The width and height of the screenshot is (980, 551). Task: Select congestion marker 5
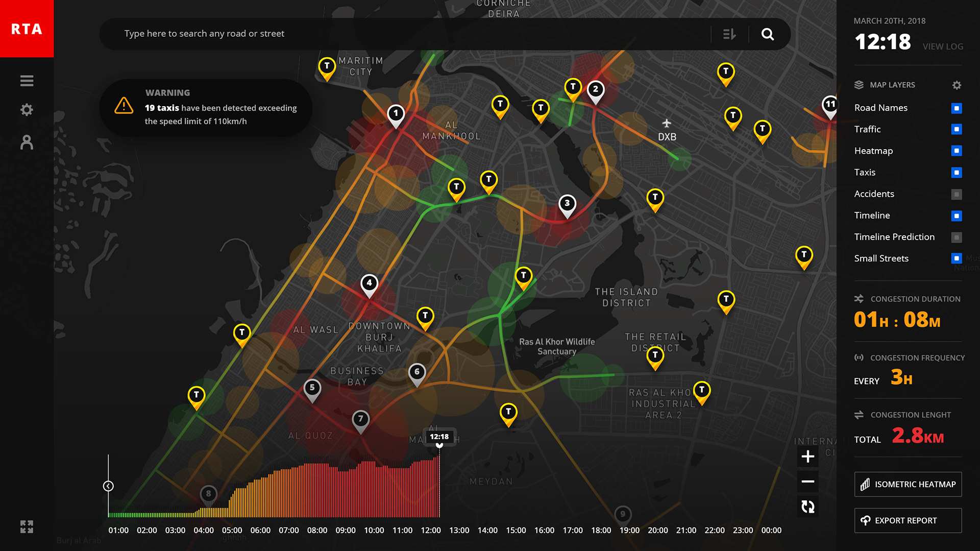pos(312,390)
